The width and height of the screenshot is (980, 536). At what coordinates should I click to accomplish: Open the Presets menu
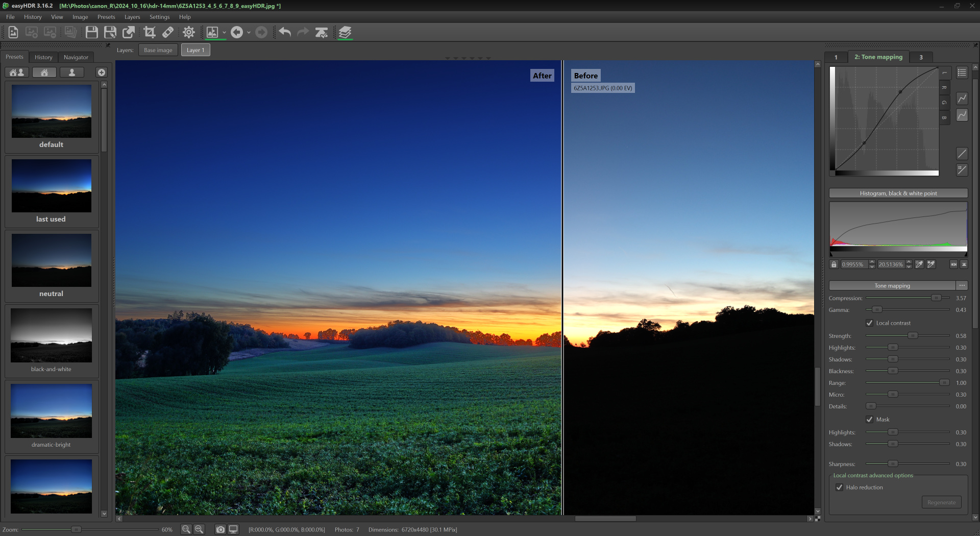tap(106, 17)
